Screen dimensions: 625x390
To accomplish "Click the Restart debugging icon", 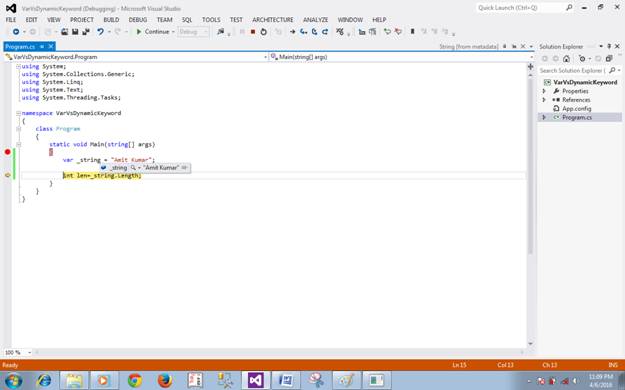I will click(x=263, y=32).
